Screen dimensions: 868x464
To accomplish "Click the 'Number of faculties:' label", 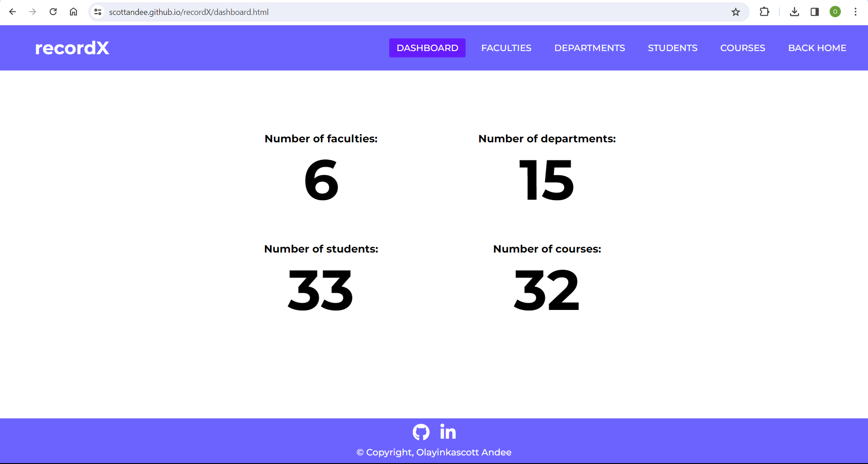I will [x=321, y=139].
